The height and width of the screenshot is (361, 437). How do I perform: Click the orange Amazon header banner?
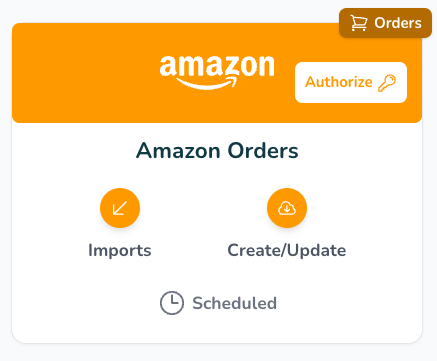tap(217, 73)
